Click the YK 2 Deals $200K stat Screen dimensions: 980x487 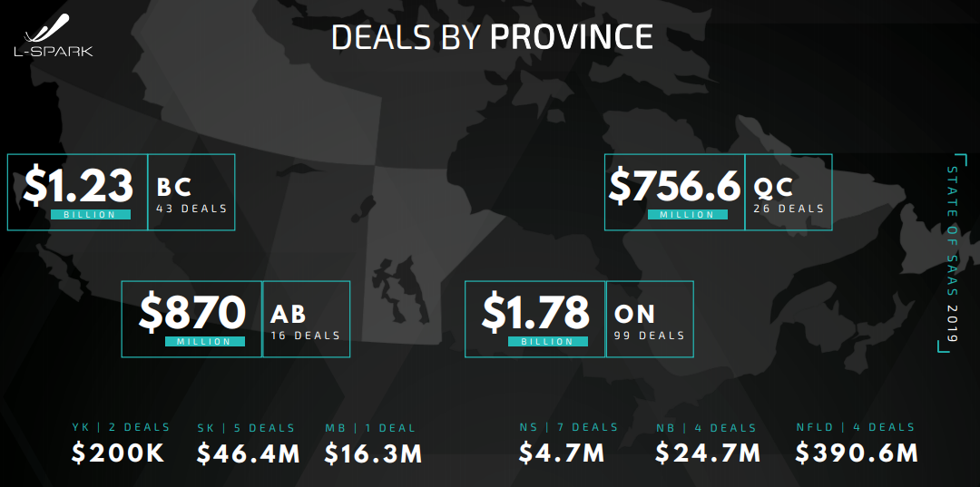[x=120, y=443]
